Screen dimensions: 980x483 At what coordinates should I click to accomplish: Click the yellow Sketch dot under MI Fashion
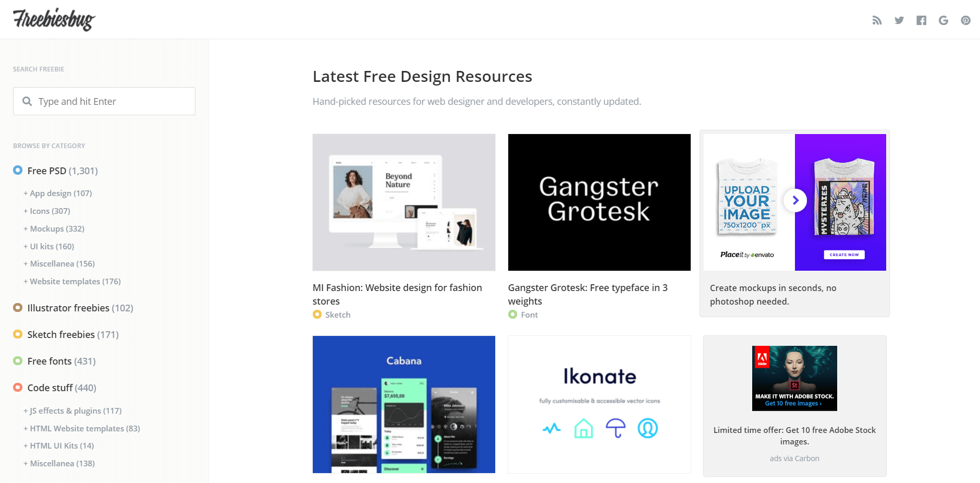317,315
